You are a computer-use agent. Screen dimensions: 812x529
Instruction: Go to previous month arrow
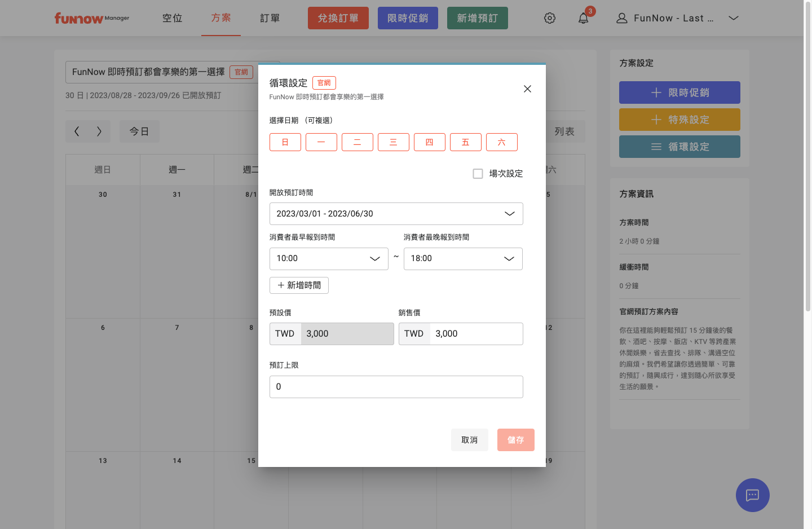[x=77, y=131]
